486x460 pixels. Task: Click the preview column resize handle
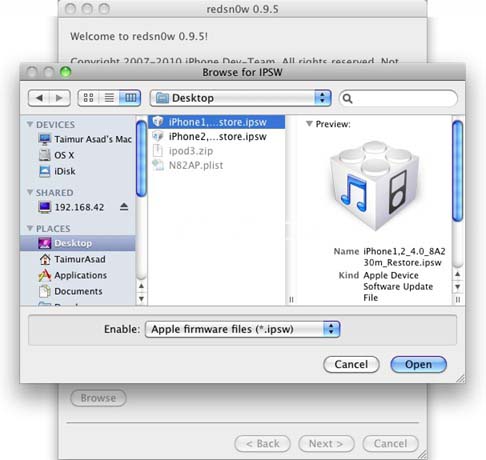tap(458, 300)
